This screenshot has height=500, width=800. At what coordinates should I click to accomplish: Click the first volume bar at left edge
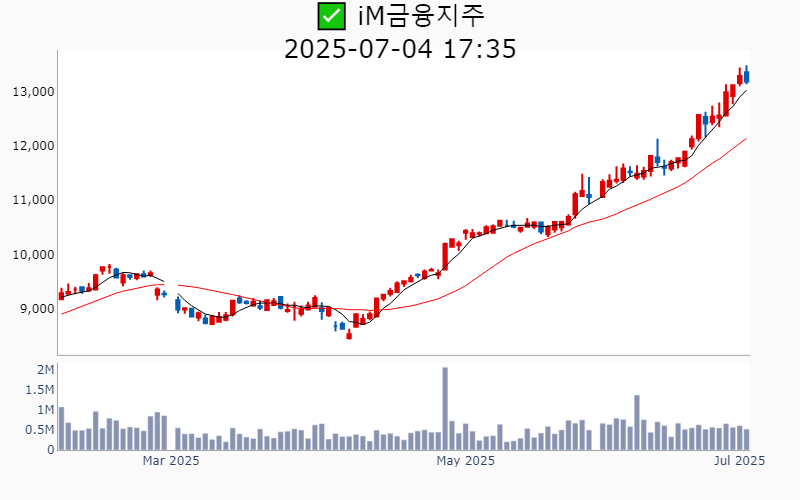[x=62, y=429]
